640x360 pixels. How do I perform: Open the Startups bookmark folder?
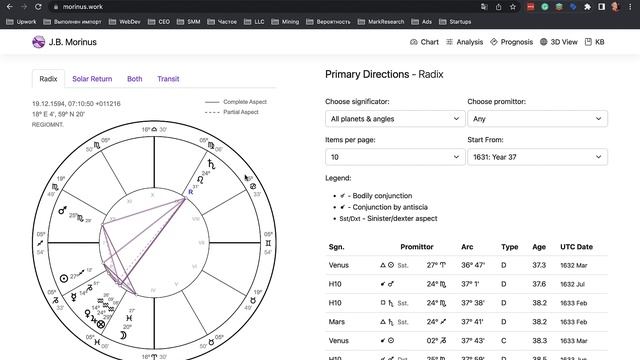tap(455, 22)
